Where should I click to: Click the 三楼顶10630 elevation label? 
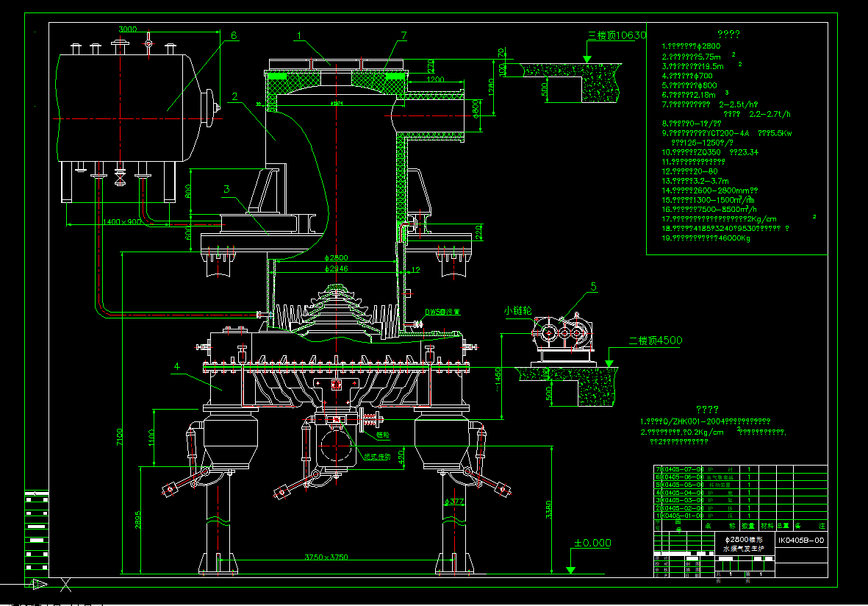click(617, 35)
